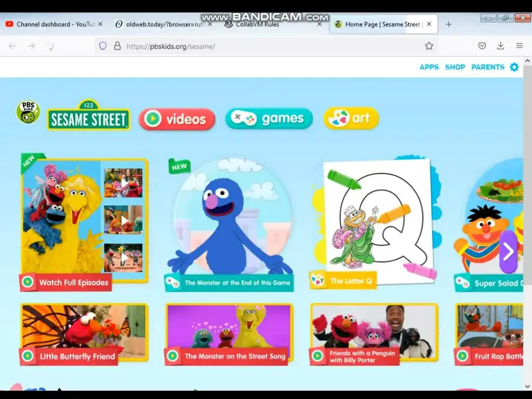Click the APPS link

coord(429,67)
